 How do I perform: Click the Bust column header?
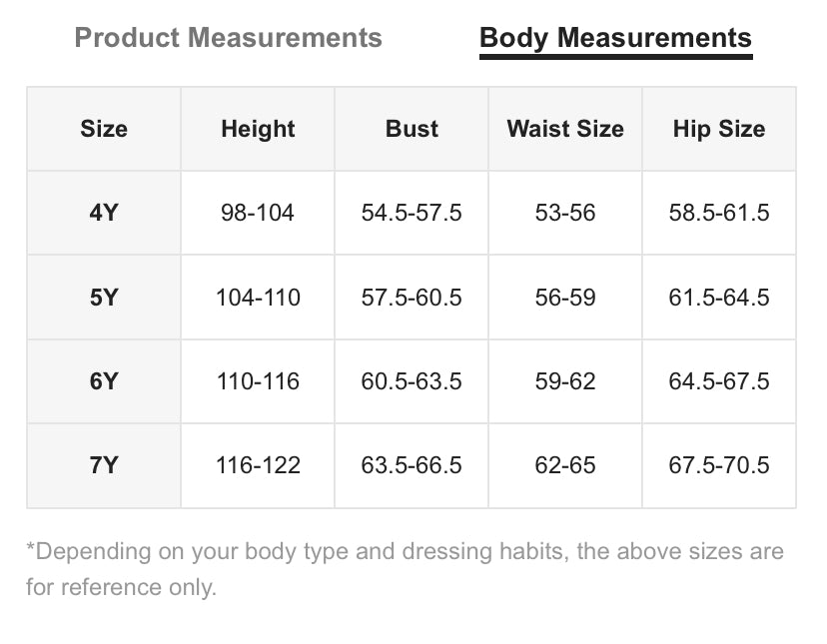click(x=412, y=129)
